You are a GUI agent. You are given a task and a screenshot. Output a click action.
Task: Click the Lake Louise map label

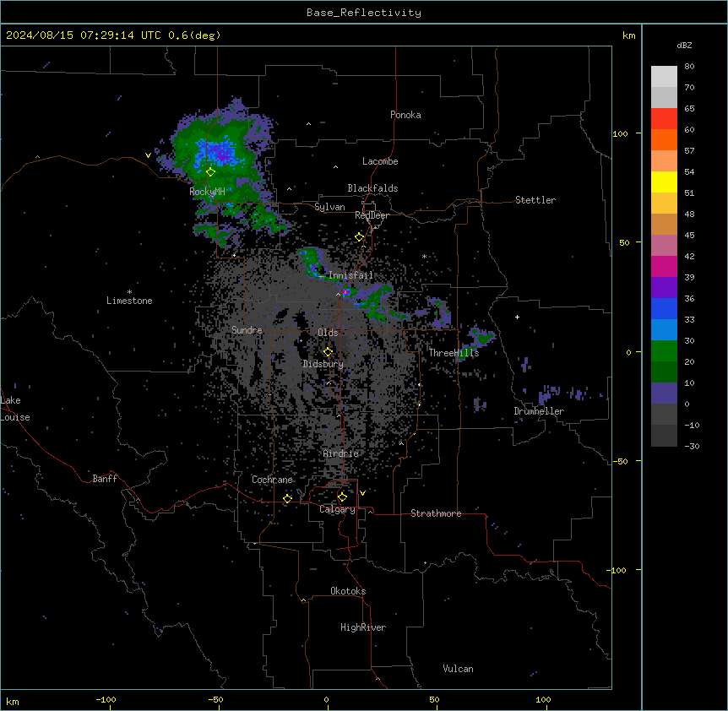[15, 409]
